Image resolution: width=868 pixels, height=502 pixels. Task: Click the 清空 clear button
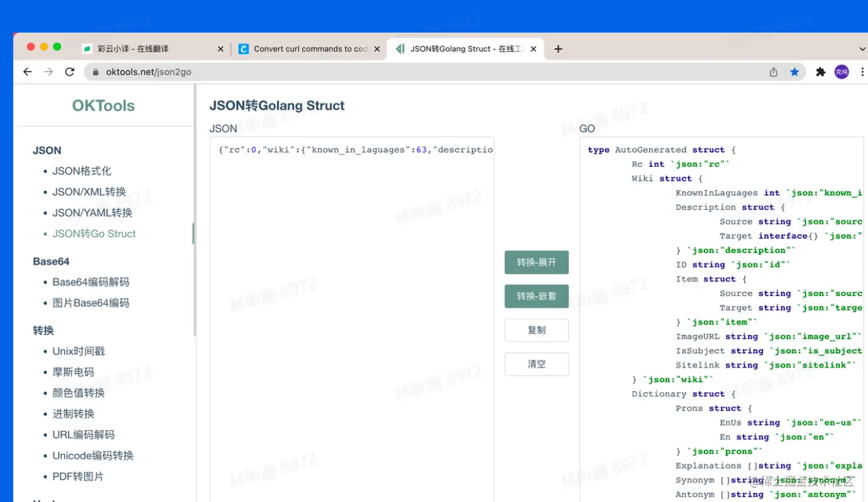pos(537,364)
